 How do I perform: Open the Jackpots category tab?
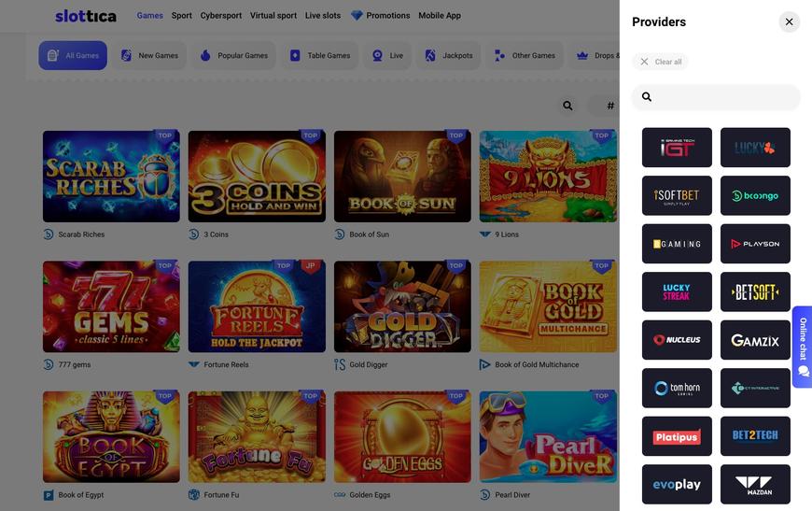click(x=448, y=56)
